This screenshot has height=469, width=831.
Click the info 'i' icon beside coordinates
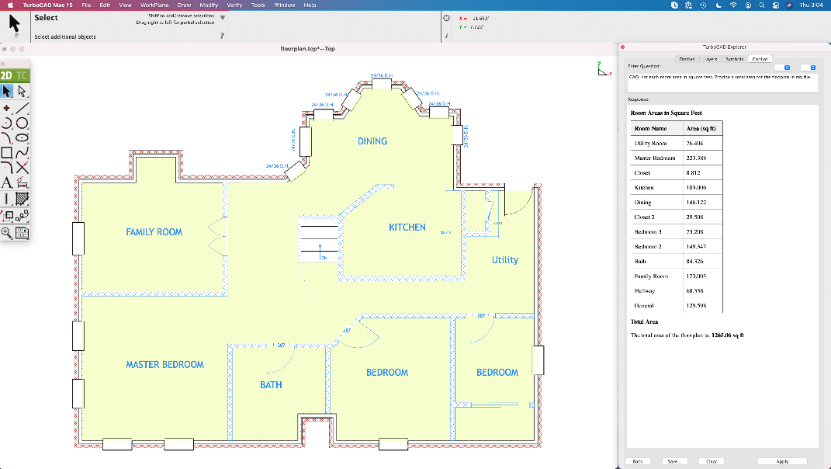[x=447, y=36]
